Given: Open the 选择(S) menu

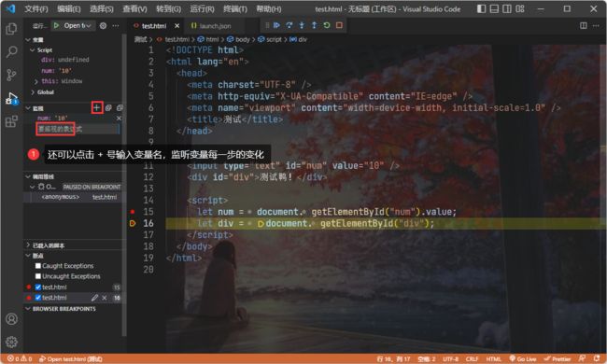Looking at the screenshot, I should tap(102, 9).
